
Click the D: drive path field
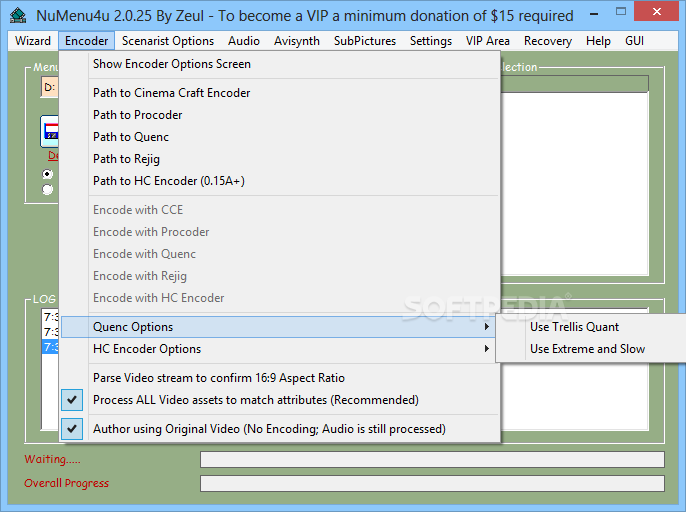click(50, 87)
